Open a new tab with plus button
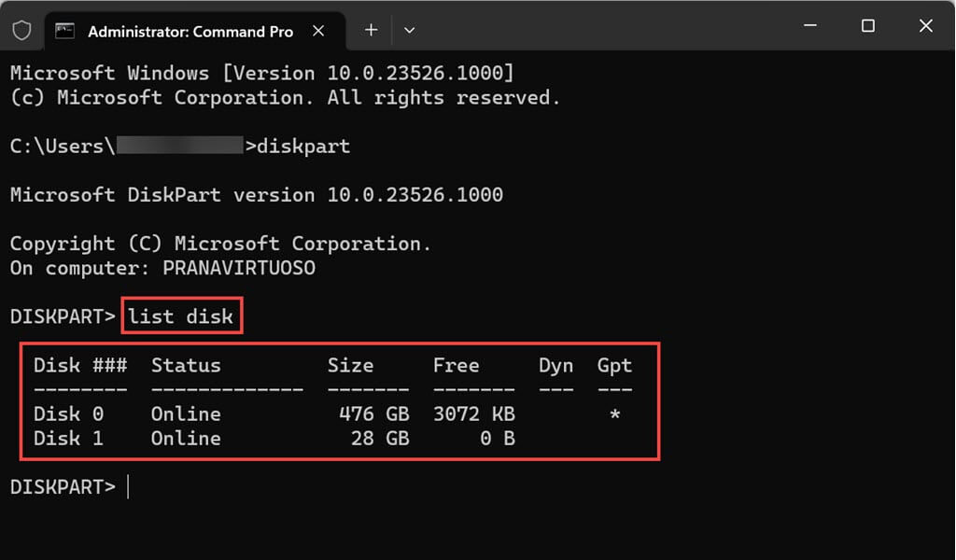 click(371, 30)
